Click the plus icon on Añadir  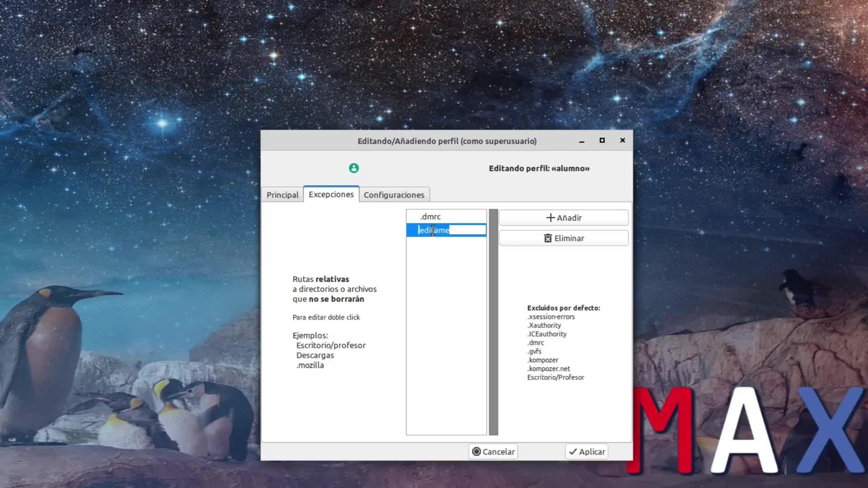(x=550, y=218)
